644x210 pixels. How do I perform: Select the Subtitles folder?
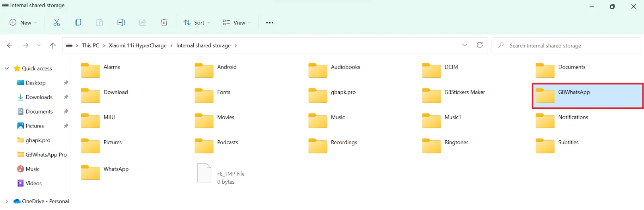coord(557,146)
